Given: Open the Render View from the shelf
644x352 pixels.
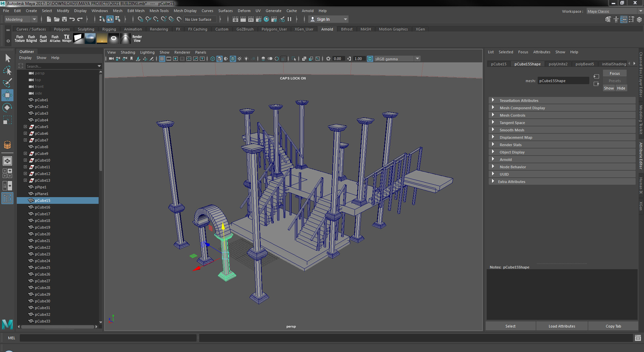Looking at the screenshot, I should (137, 39).
